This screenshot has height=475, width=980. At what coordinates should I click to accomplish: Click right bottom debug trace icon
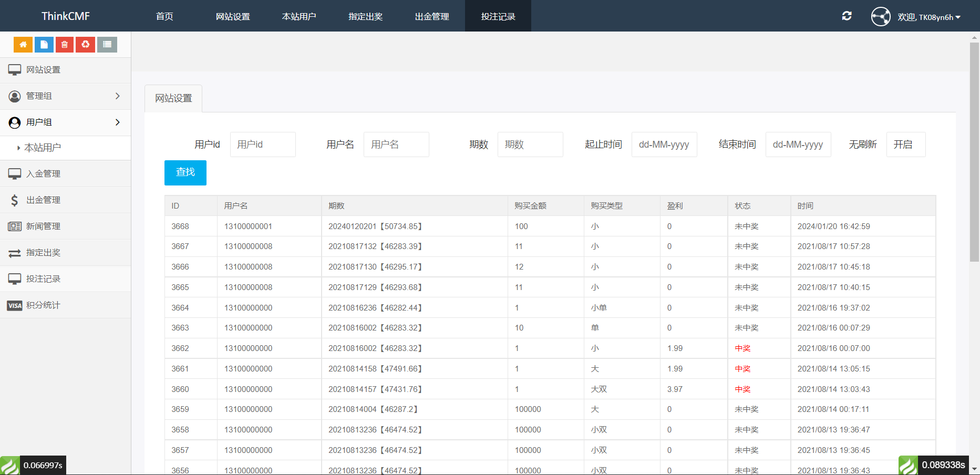pyautogui.click(x=908, y=466)
